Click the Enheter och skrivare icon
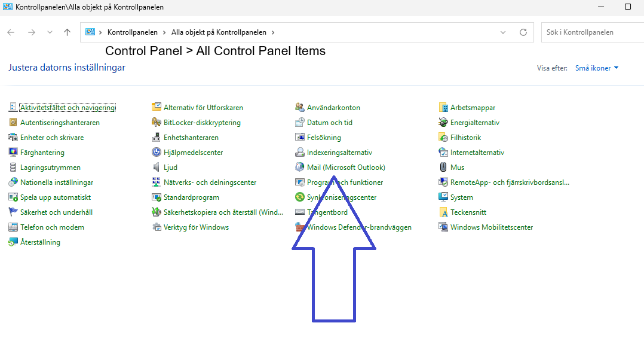The height and width of the screenshot is (338, 644). (x=13, y=138)
